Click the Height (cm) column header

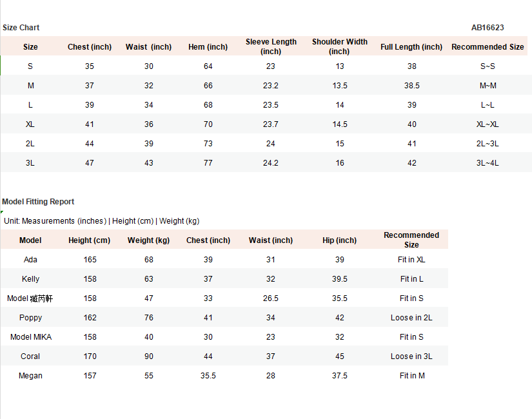pos(90,240)
